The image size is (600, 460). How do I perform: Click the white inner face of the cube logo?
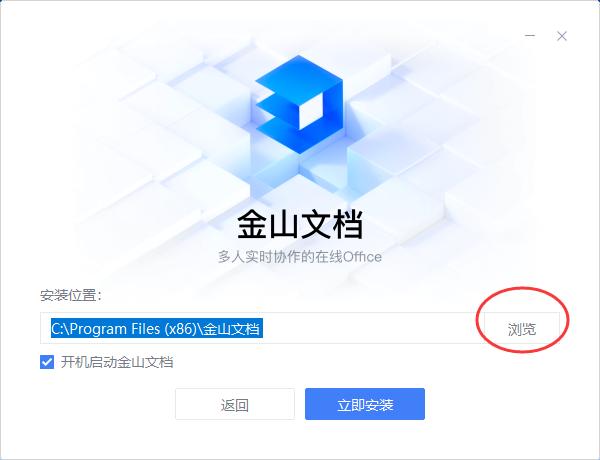tap(311, 110)
